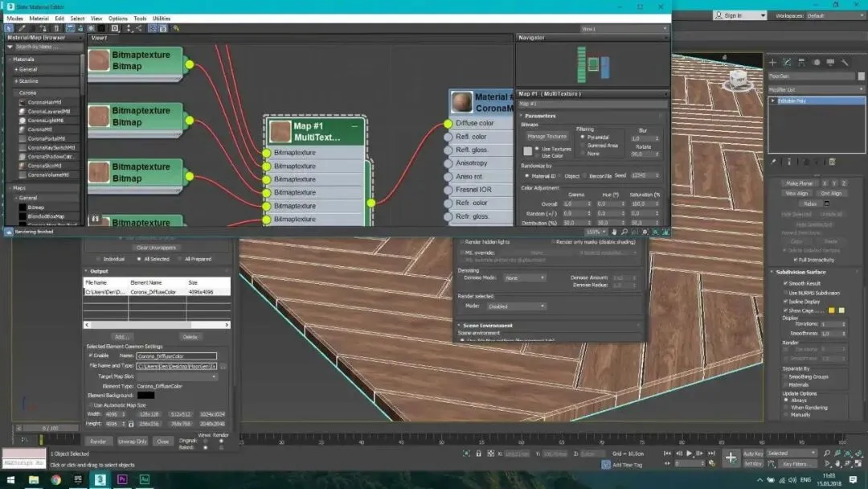Viewport: 868px width, 489px height.
Task: Open the Motion tab icon in command panel
Action: click(816, 63)
